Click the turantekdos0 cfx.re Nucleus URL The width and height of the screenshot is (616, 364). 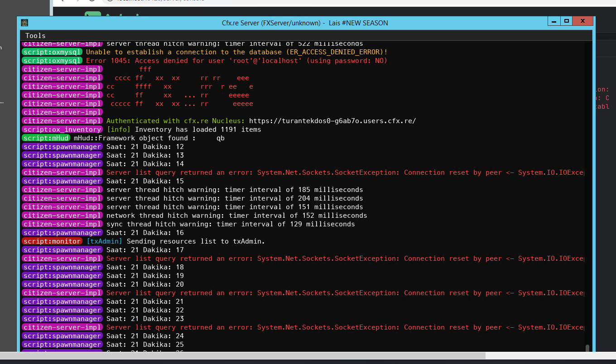click(332, 121)
